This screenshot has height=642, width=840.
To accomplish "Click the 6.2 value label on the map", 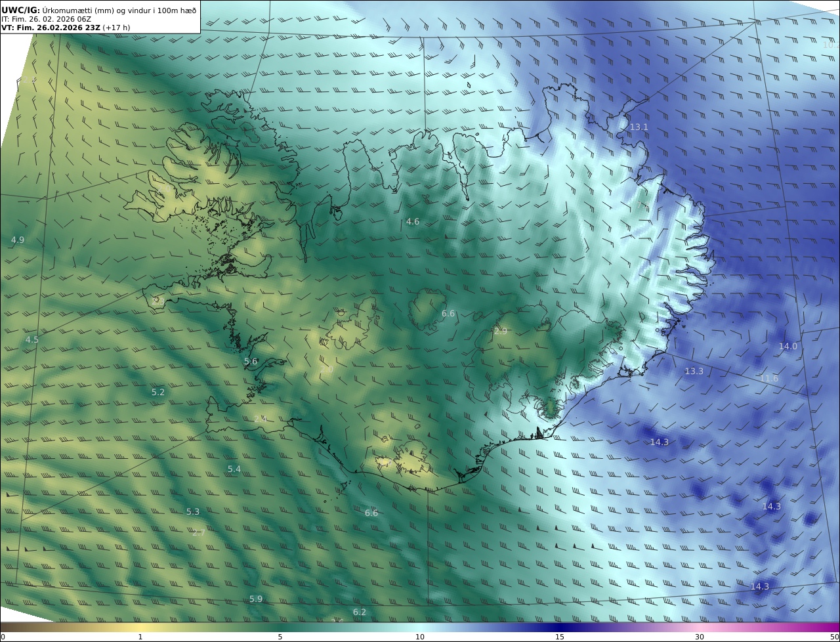I will pyautogui.click(x=359, y=612).
